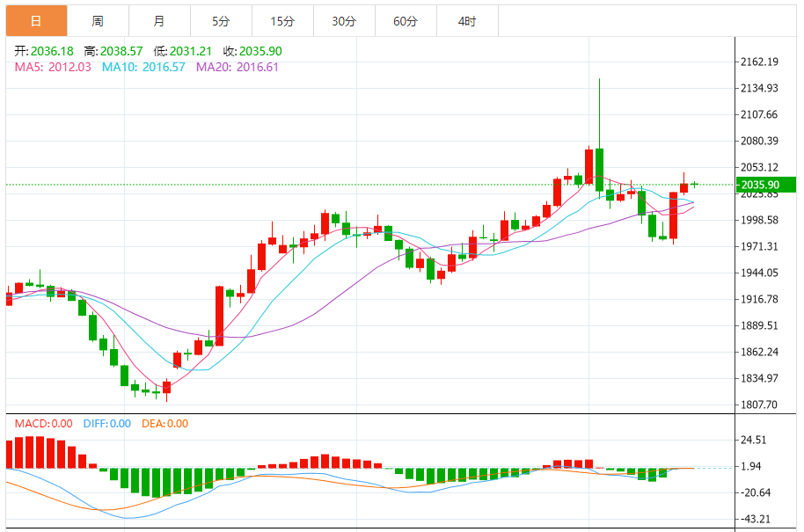Click the 1862.24 price axis label
Screen dimensions: 804x532
pos(759,352)
